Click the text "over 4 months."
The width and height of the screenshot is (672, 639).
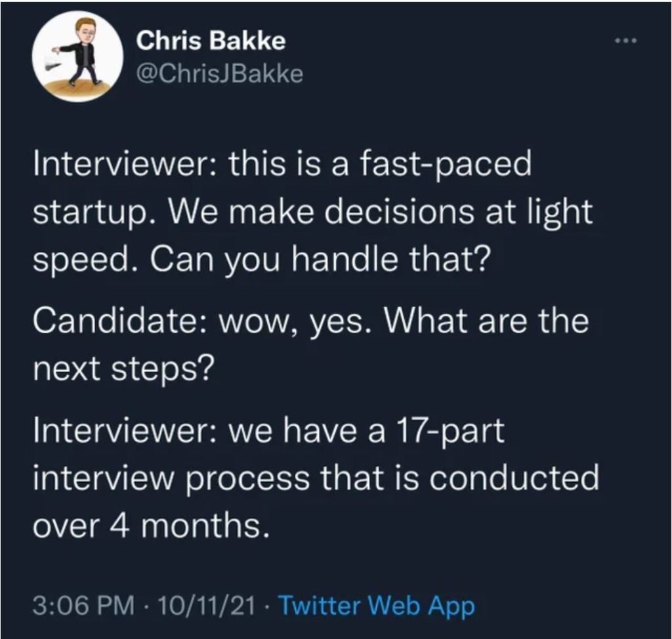[x=152, y=526]
